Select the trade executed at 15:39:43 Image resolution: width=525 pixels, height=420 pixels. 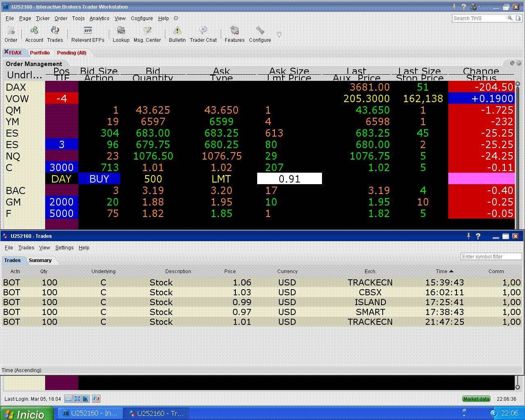point(262,282)
